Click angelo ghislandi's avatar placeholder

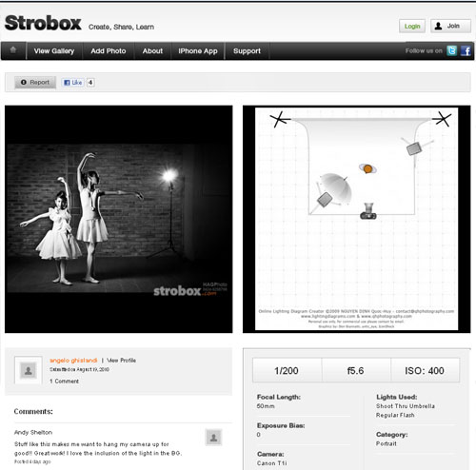click(29, 370)
